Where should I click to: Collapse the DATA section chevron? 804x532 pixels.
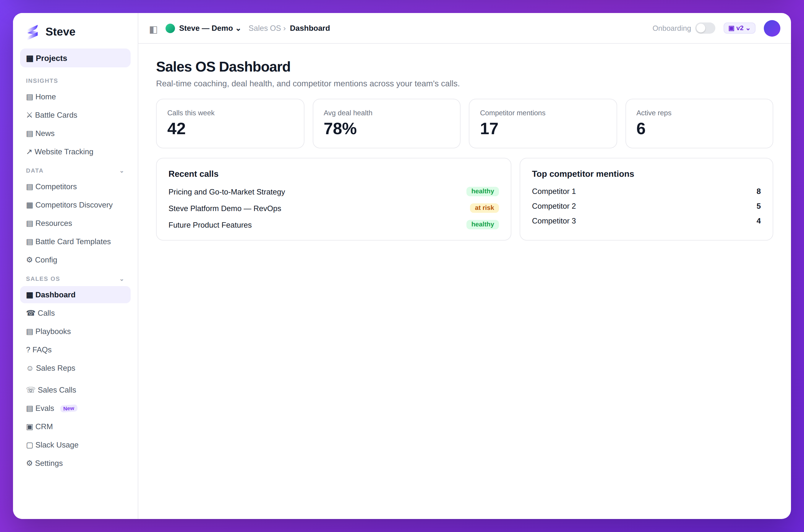tap(122, 171)
